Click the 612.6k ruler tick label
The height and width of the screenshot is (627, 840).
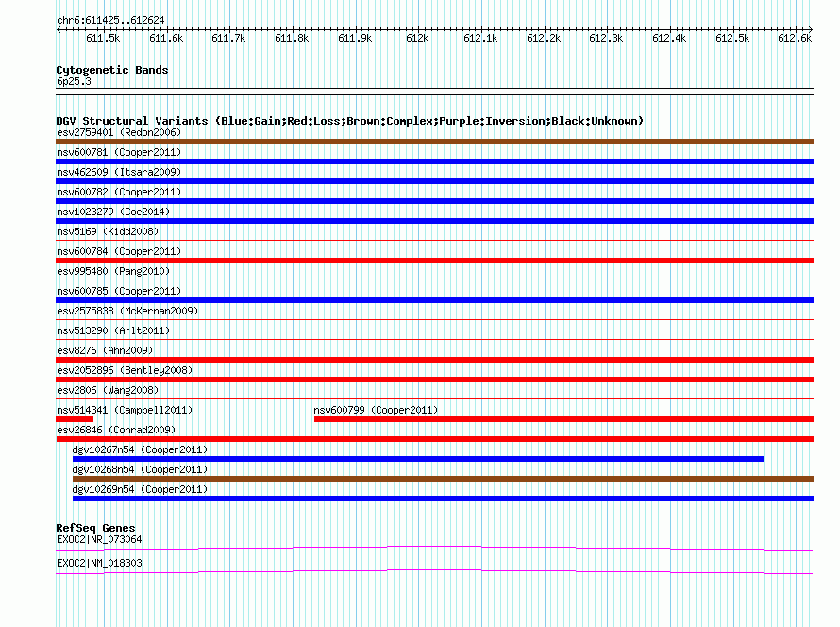795,38
